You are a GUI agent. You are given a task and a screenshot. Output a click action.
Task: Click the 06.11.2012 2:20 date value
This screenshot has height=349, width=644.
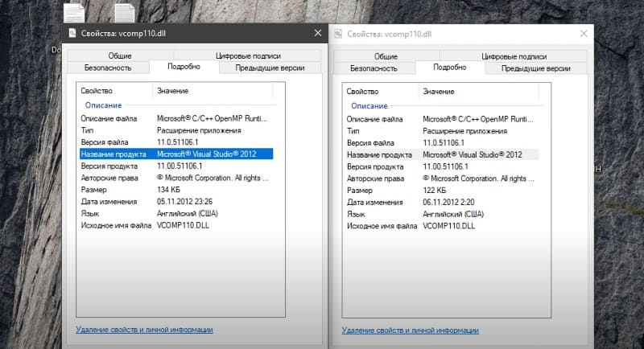point(448,203)
